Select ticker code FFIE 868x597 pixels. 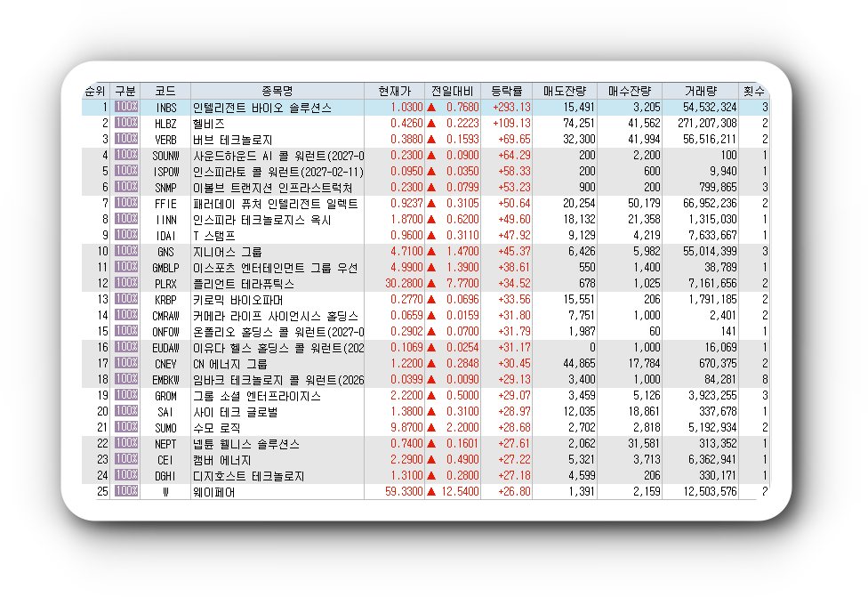(165, 204)
